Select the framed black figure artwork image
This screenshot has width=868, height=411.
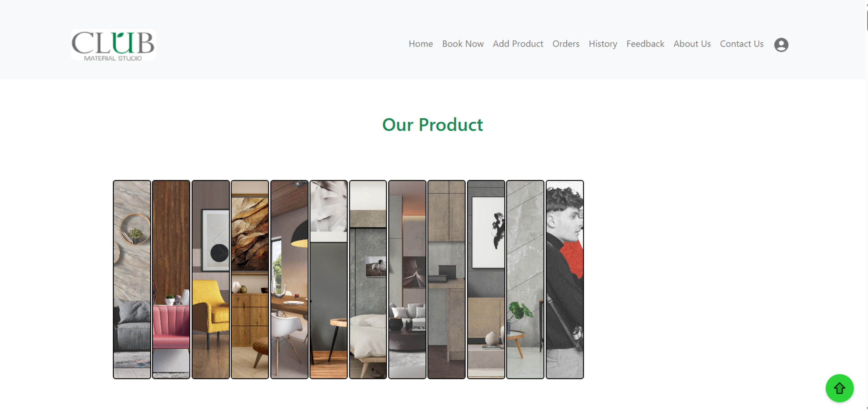tap(486, 279)
